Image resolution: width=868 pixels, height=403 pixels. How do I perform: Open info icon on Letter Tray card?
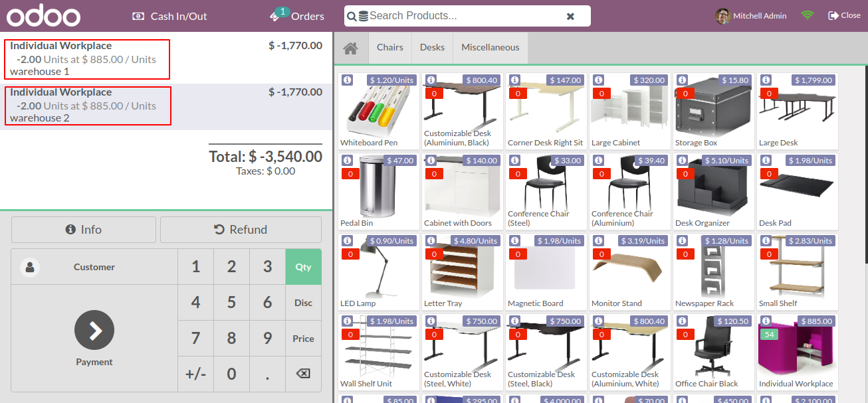click(431, 240)
